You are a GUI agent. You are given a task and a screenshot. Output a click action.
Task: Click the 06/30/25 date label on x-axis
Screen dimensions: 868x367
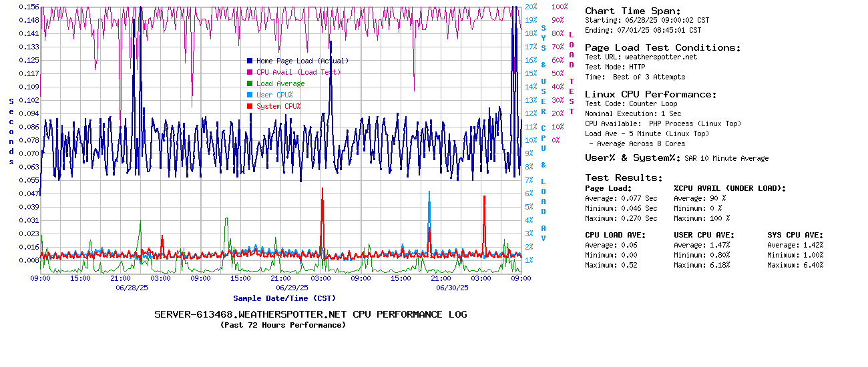[x=452, y=288]
